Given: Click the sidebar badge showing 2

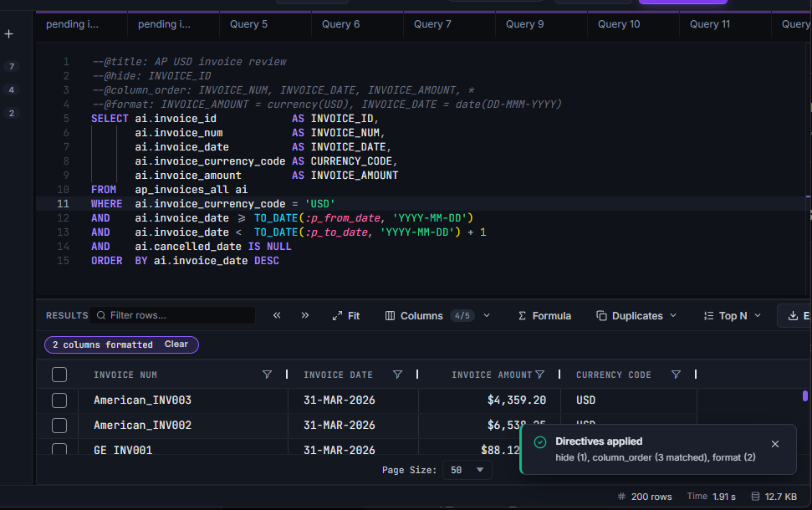Looking at the screenshot, I should tap(12, 113).
